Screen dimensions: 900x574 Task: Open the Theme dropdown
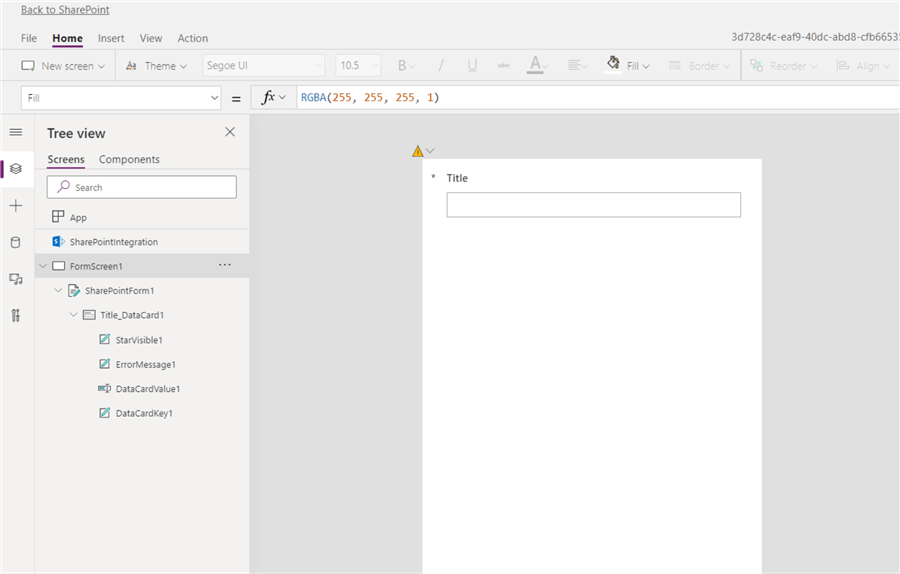click(156, 66)
